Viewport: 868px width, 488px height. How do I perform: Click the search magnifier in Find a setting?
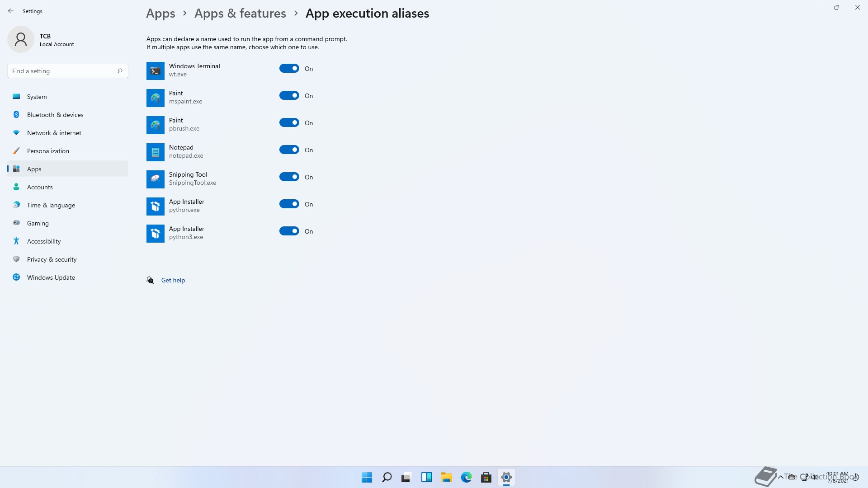(120, 71)
